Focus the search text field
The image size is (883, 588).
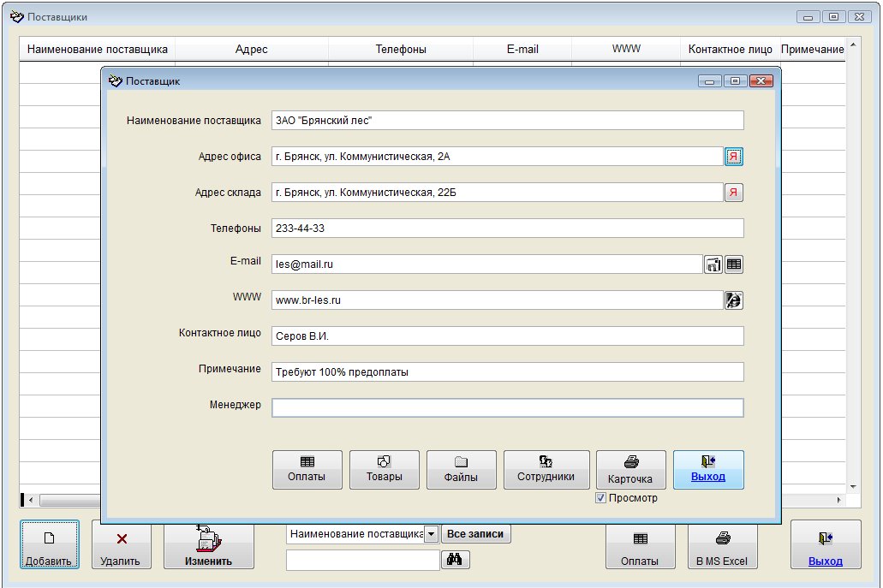(x=363, y=560)
